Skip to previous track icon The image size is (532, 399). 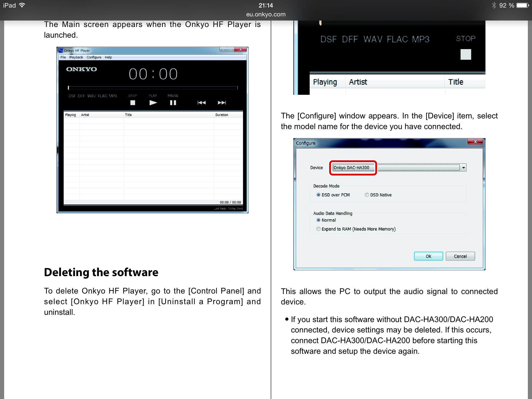click(x=202, y=103)
